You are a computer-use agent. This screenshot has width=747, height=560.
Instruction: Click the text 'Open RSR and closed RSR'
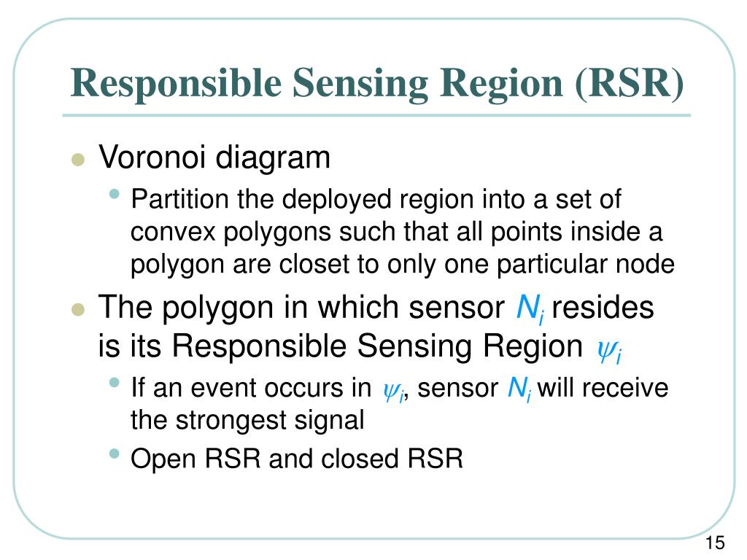pyautogui.click(x=297, y=459)
